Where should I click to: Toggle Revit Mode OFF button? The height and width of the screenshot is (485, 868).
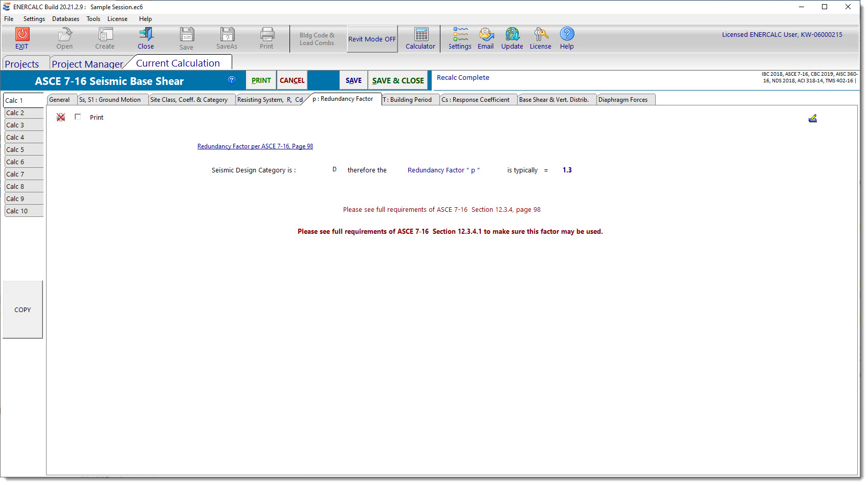(372, 39)
